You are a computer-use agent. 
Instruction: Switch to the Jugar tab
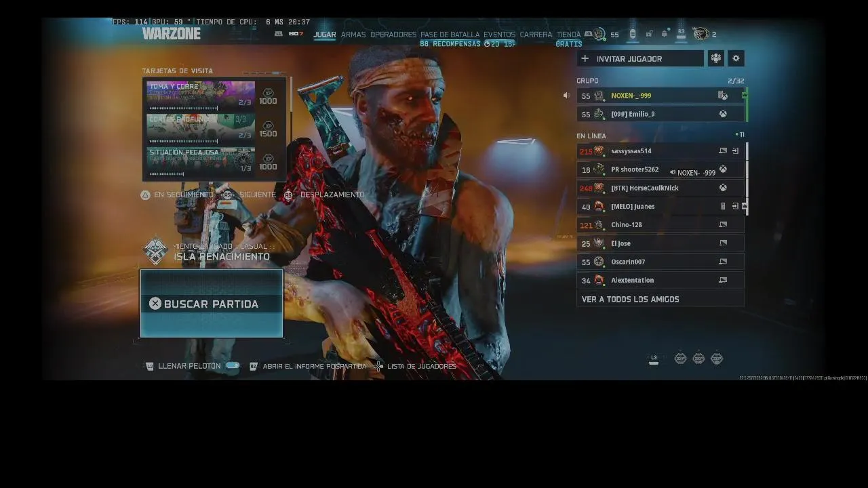pyautogui.click(x=325, y=35)
